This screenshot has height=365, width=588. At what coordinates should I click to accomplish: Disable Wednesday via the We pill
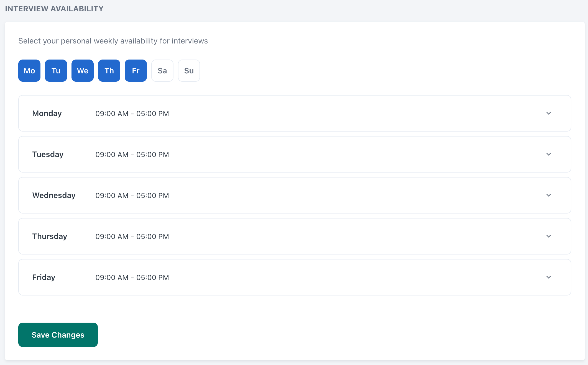pos(82,71)
